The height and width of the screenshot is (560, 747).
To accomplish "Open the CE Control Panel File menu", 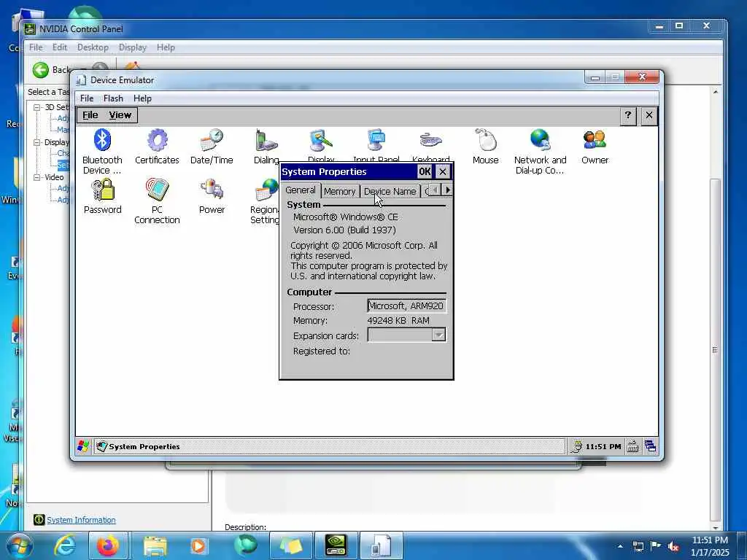I will pos(90,114).
